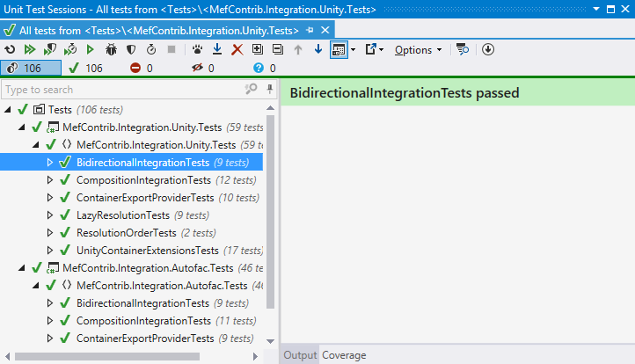The height and width of the screenshot is (364, 635).
Task: Remove selected tests with red X icon
Action: pos(237,50)
